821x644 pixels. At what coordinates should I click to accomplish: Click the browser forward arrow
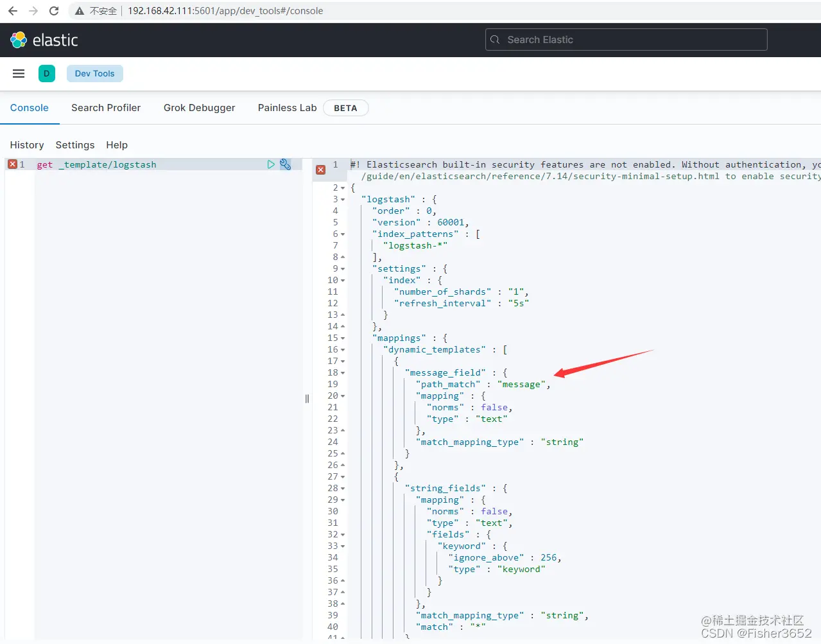[x=33, y=11]
